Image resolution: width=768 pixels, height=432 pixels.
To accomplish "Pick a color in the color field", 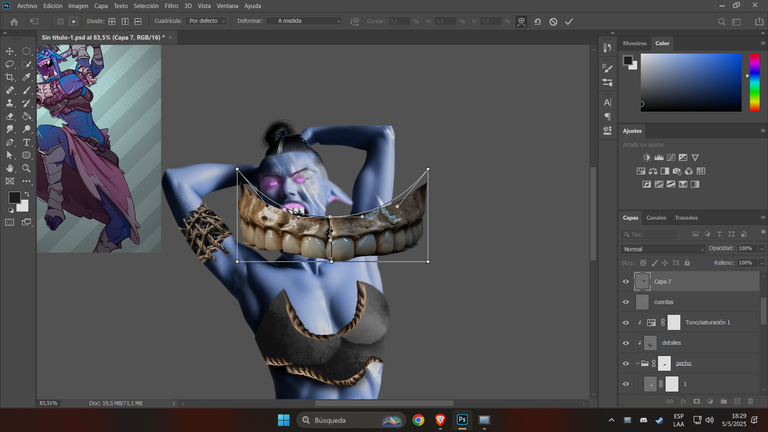I will click(691, 82).
